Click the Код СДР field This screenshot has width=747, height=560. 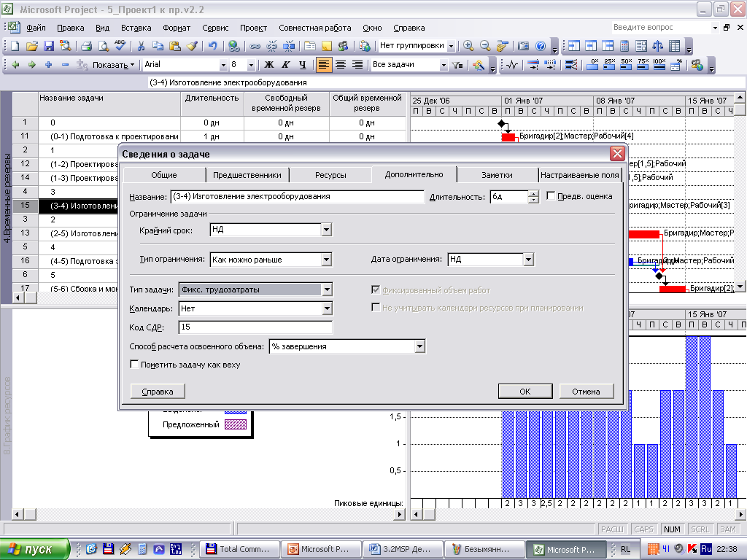(255, 327)
